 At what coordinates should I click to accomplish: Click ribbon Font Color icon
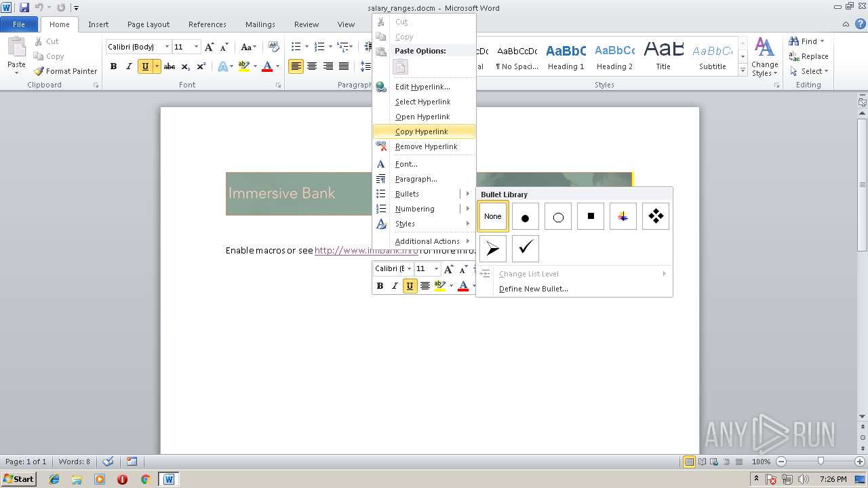pyautogui.click(x=267, y=66)
